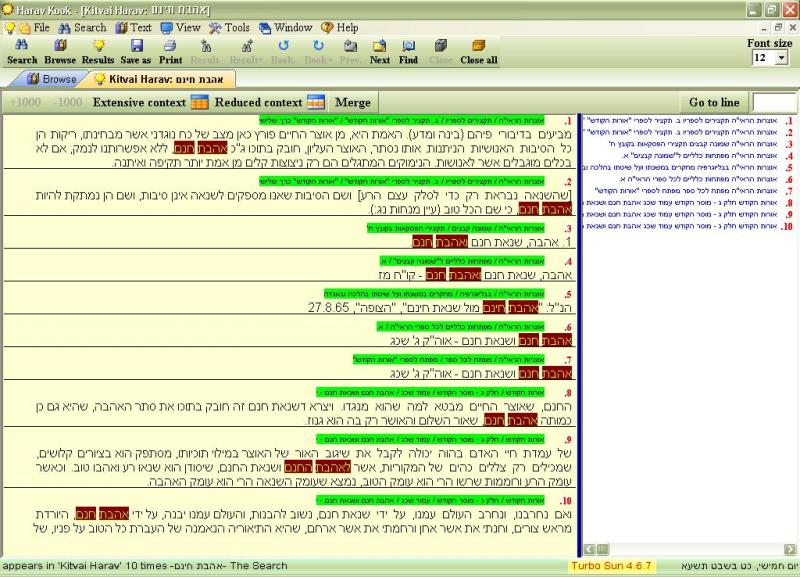Click the right panel horizontal scrollbar
The width and height of the screenshot is (800, 577).
[x=688, y=549]
